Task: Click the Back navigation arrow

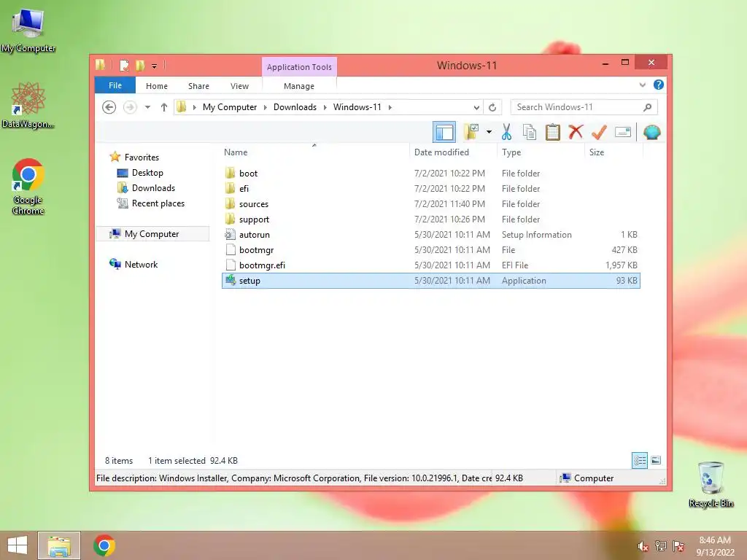Action: click(109, 107)
